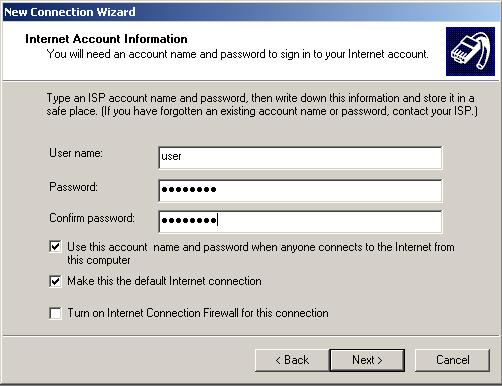Screen dimensions: 502x386
Task: Click the network cable plug icon
Action: (470, 52)
